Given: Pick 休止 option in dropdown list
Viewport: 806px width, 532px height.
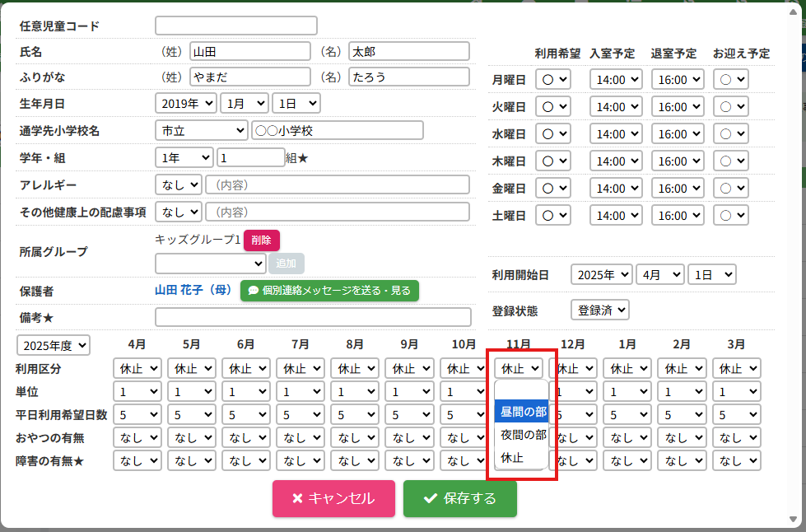Looking at the screenshot, I should coord(512,456).
